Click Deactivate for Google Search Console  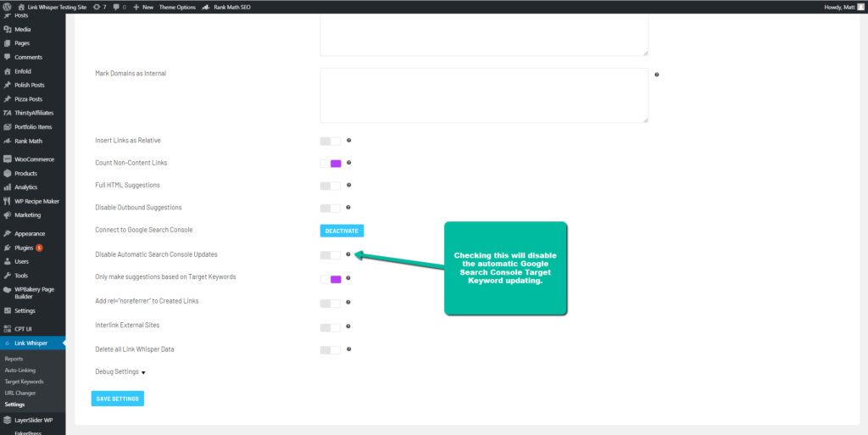click(342, 231)
